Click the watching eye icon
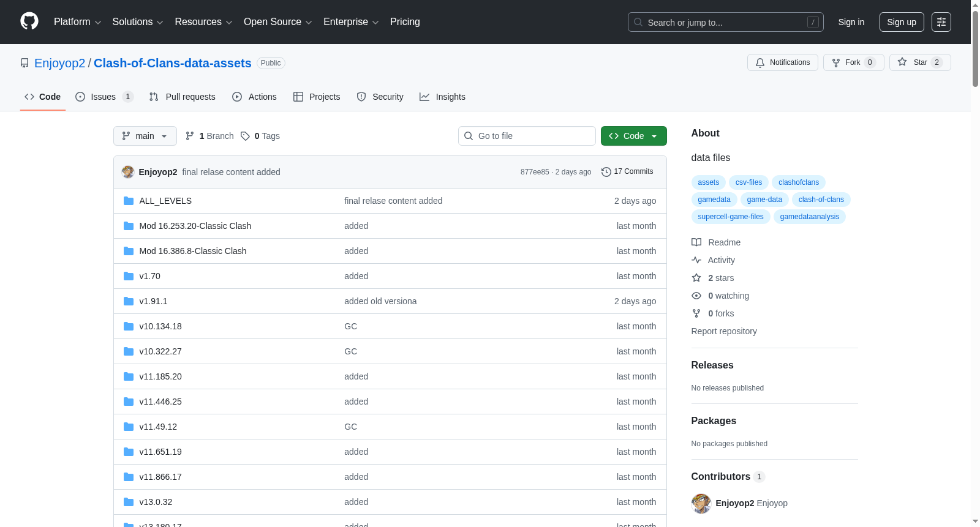Viewport: 980px width, 527px height. pos(696,296)
